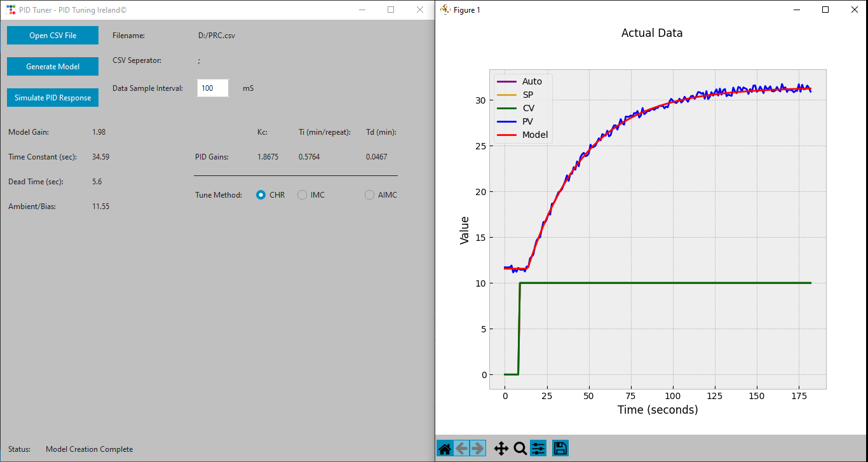Click the Figure 1 window icon
The height and width of the screenshot is (462, 868).
tap(445, 10)
